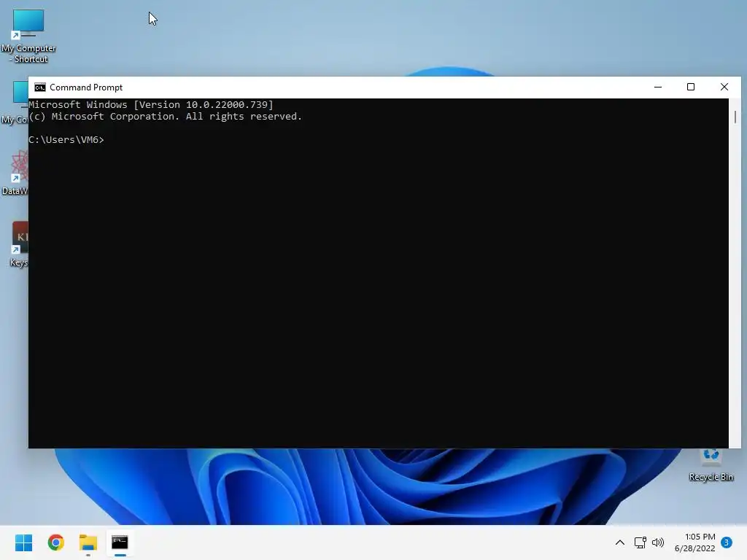Open the clock showing 1:05 PM
The image size is (747, 560).
click(695, 542)
